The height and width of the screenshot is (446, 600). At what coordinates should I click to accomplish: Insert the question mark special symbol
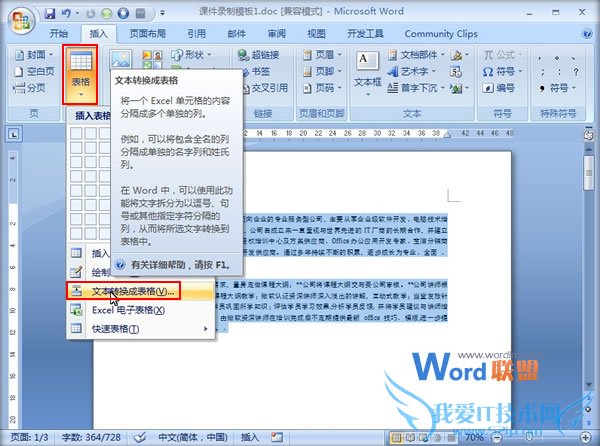576,72
